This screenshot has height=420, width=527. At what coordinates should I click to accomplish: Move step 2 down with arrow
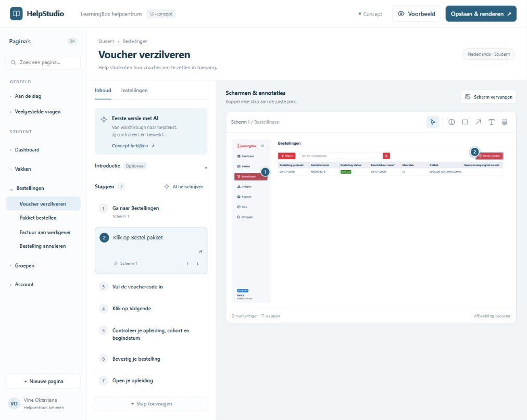[198, 264]
